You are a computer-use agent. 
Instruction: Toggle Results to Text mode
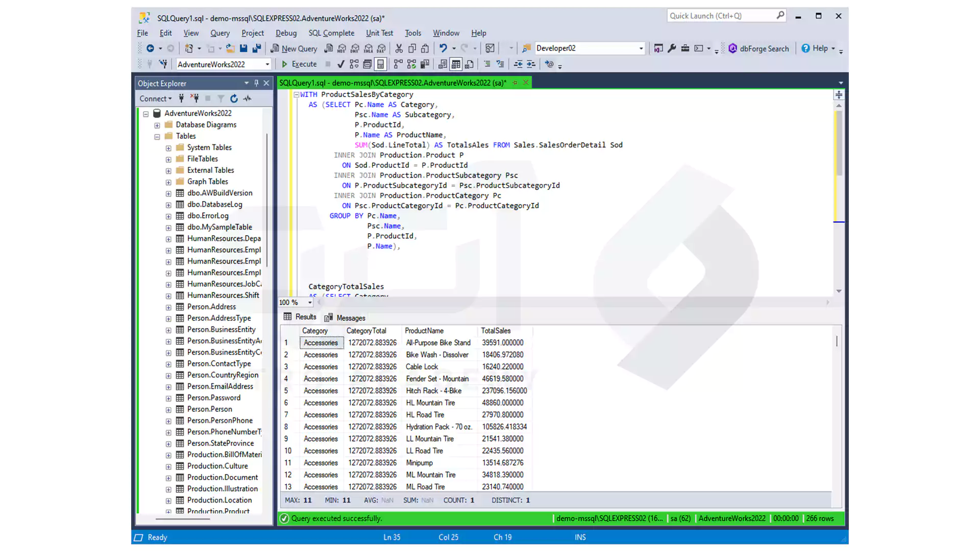pyautogui.click(x=443, y=64)
